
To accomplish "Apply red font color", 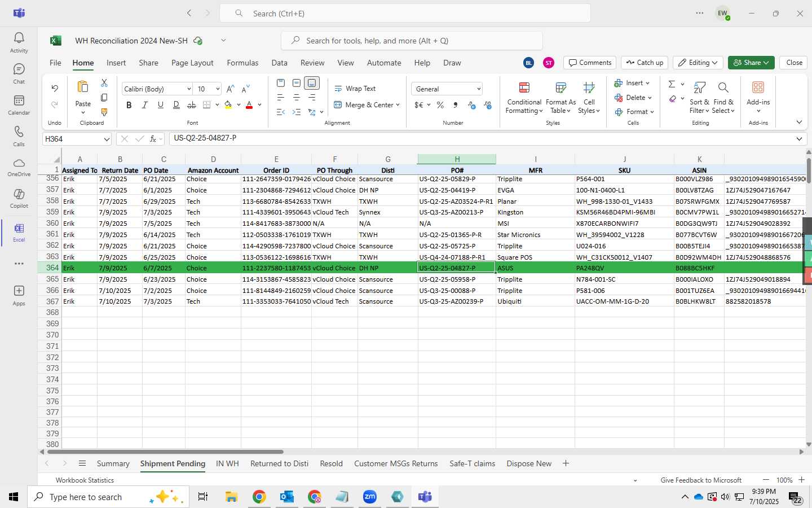I will 249,105.
